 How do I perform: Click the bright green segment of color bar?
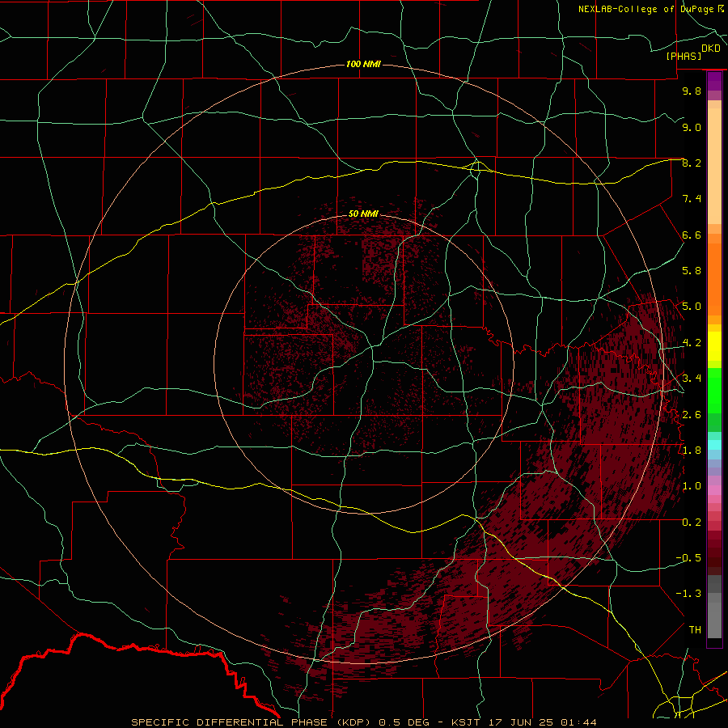click(714, 391)
